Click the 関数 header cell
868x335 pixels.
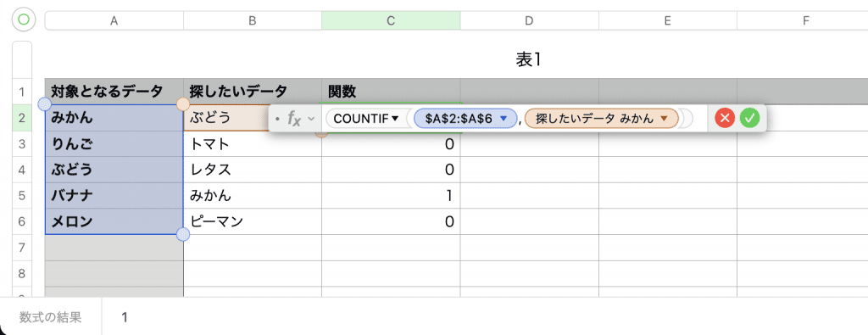point(391,91)
